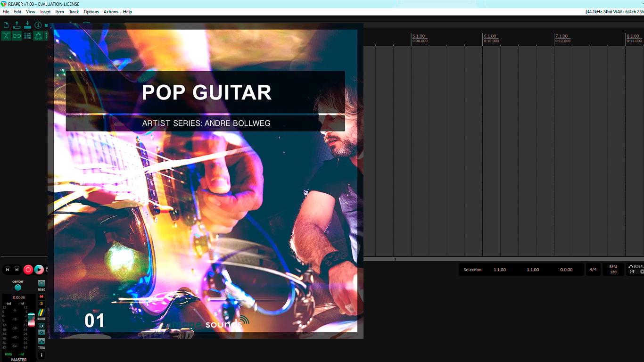This screenshot has height=362, width=644.
Task: Click the Play button in transport
Action: pos(39,270)
